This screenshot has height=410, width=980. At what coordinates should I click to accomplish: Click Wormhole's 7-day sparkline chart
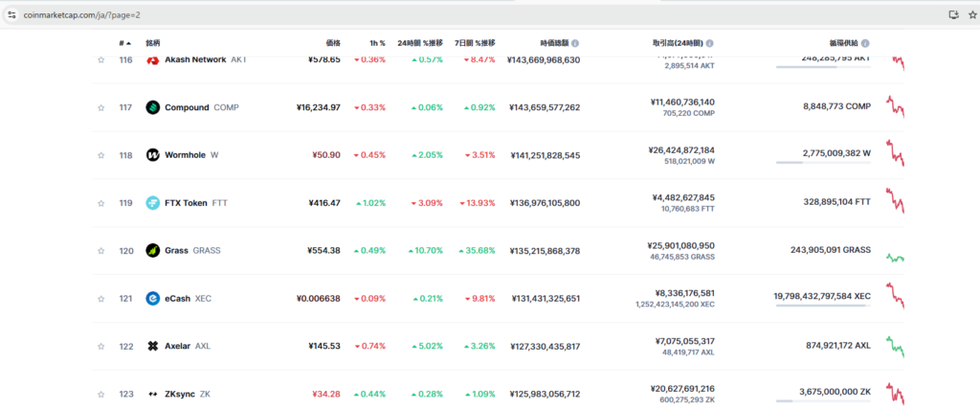895,154
